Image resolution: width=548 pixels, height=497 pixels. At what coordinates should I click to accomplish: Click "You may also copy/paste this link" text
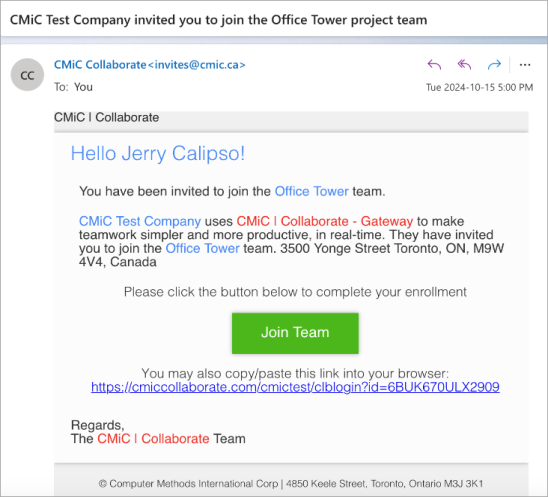[x=295, y=373]
